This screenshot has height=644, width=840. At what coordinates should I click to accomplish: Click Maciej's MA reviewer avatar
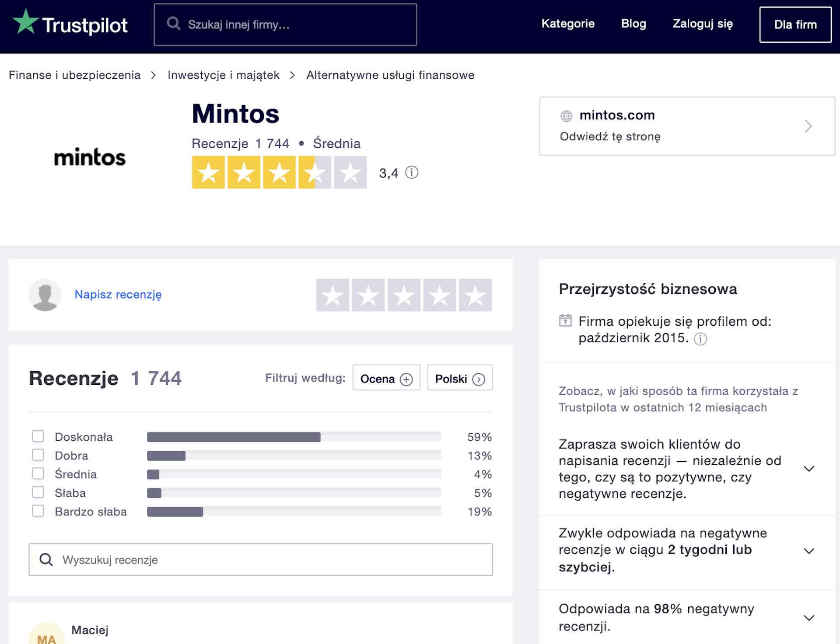[x=46, y=633]
